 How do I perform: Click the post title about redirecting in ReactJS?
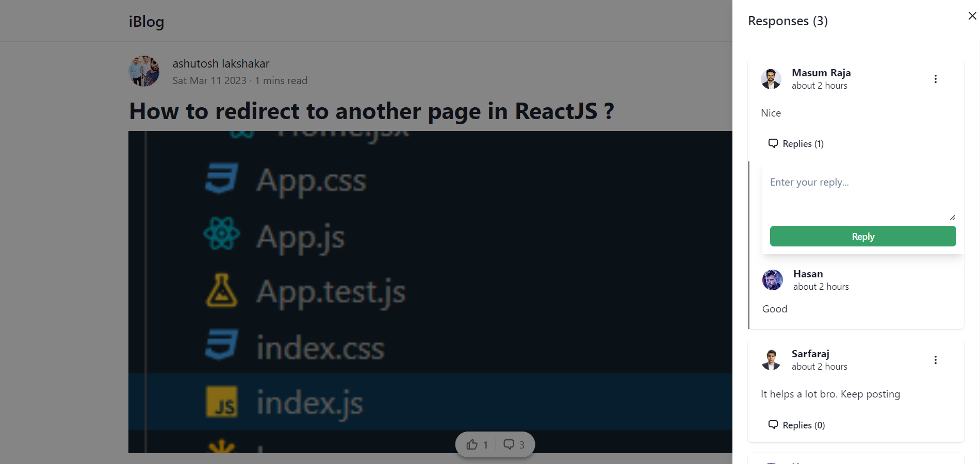click(x=371, y=111)
